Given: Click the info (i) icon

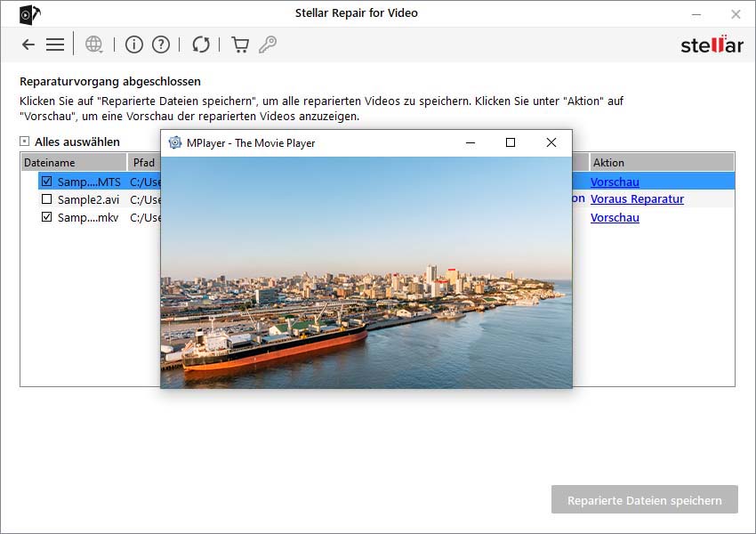Looking at the screenshot, I should click(133, 44).
